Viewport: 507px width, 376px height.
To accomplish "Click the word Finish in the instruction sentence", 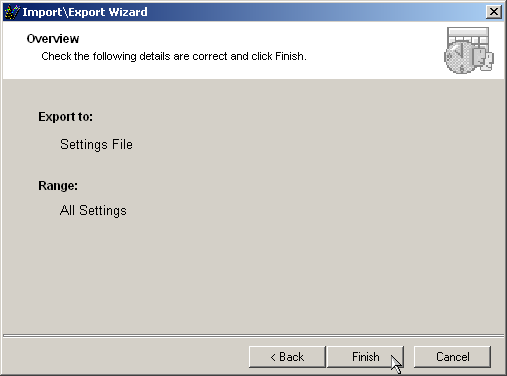I will tap(289, 56).
